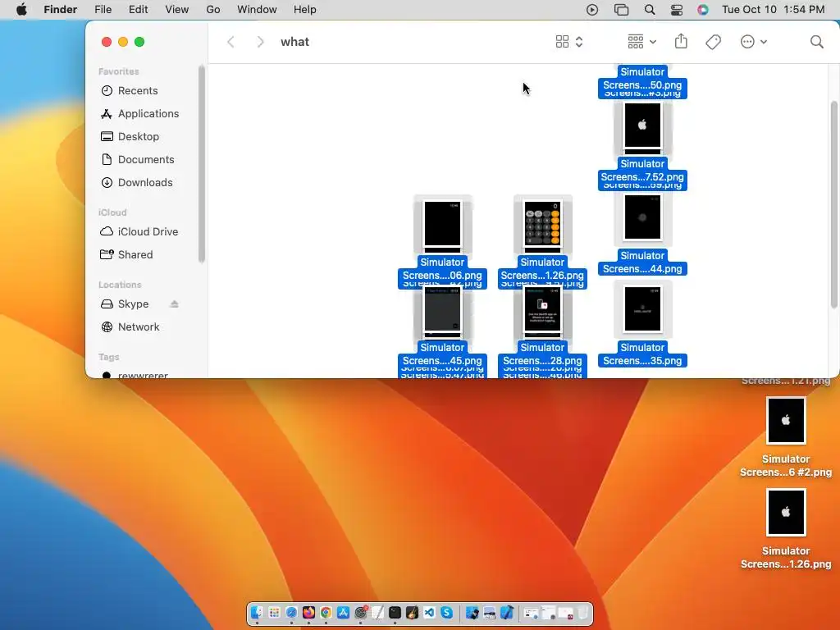Open Launchpad from the Dock
The width and height of the screenshot is (840, 630).
click(274, 612)
